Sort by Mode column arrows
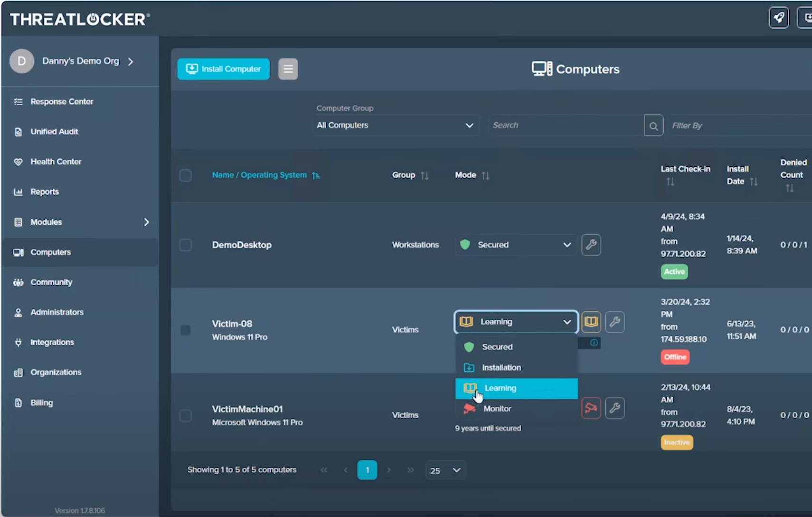The image size is (812, 517). pos(485,175)
